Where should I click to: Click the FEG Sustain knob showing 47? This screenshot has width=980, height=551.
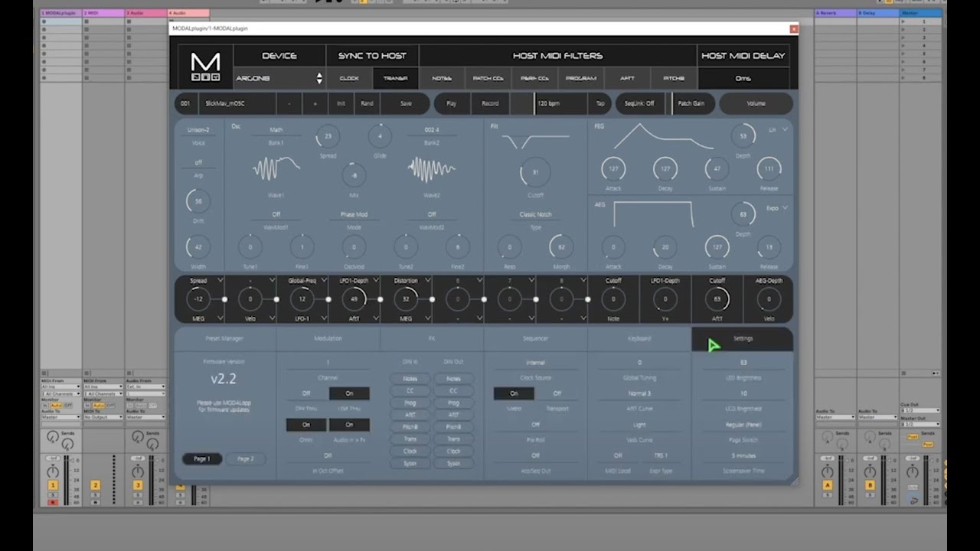tap(717, 169)
